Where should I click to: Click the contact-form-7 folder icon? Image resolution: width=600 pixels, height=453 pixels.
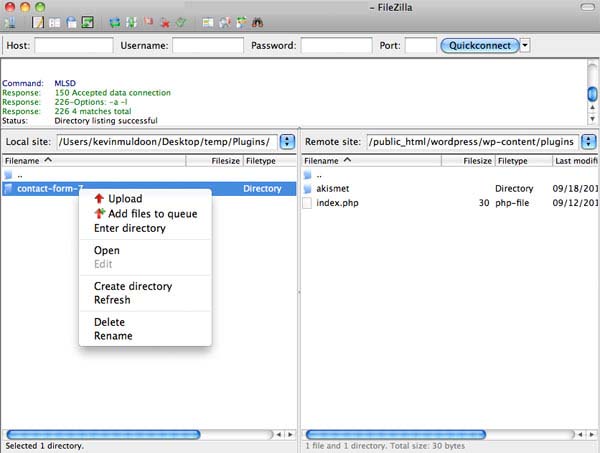(8, 188)
